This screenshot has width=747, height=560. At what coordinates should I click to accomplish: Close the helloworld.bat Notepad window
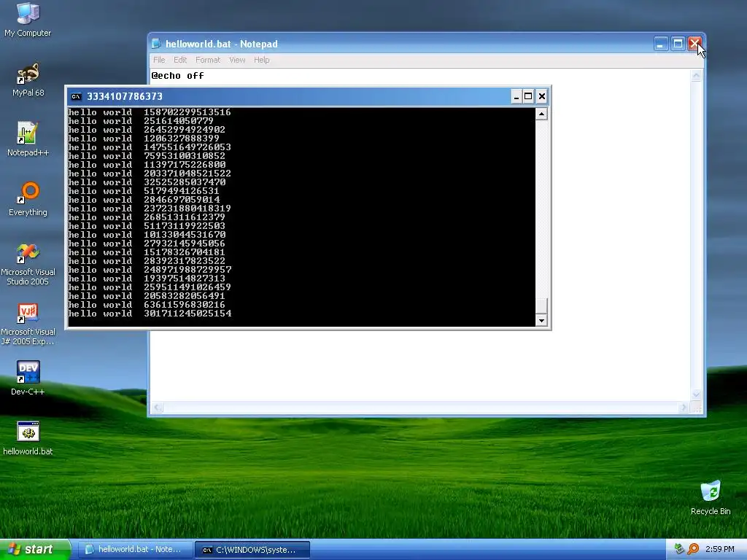point(694,44)
